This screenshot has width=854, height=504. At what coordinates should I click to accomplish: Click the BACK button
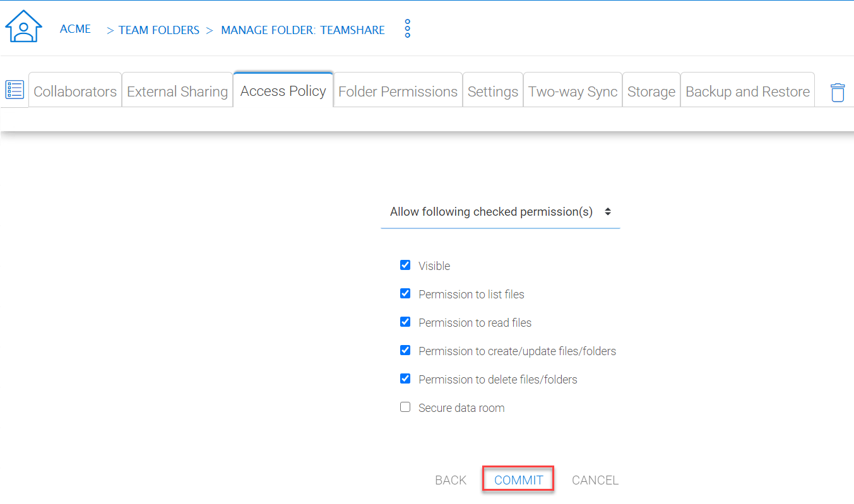click(x=451, y=480)
